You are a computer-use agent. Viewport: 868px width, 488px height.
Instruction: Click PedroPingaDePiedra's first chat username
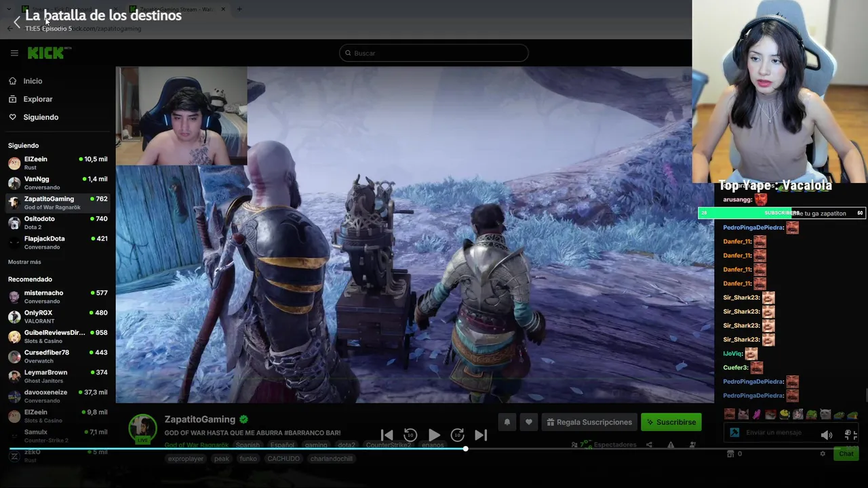click(x=753, y=228)
